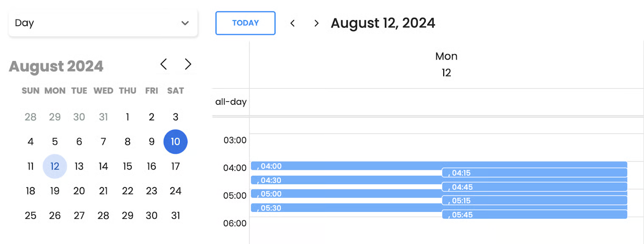Click the TODAY button
The width and height of the screenshot is (644, 244).
[x=245, y=23]
